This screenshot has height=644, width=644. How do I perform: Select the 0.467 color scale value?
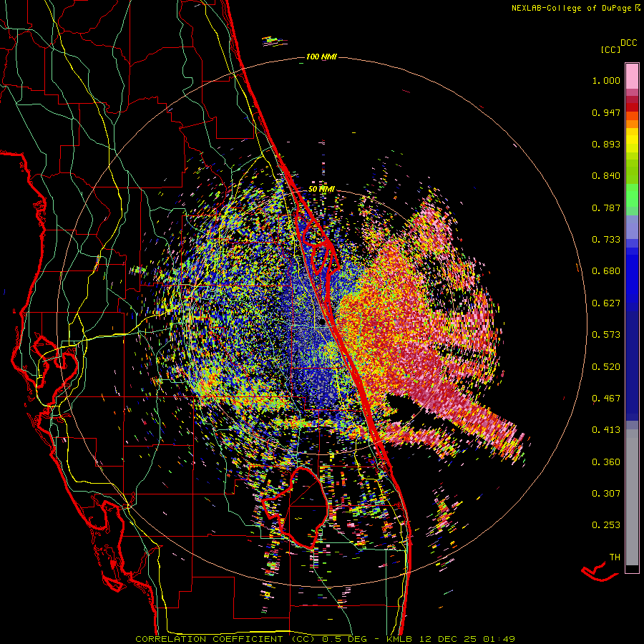point(606,399)
